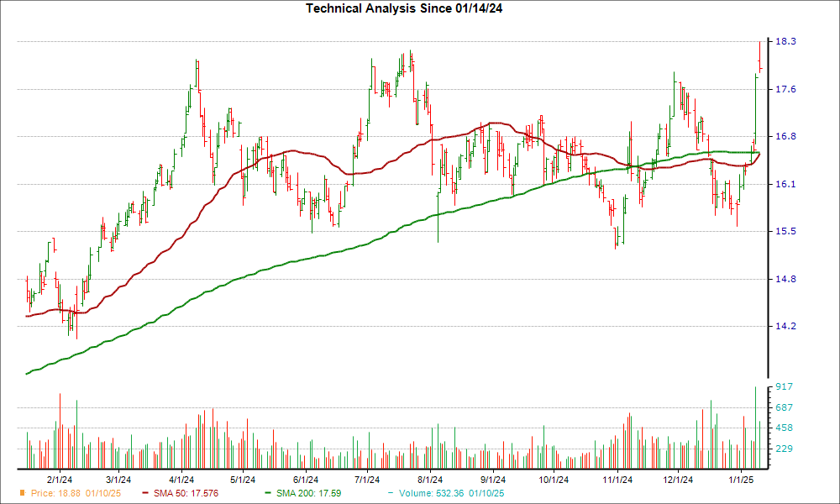
Task: Click the 11/1/24 date label
Action: [x=617, y=480]
